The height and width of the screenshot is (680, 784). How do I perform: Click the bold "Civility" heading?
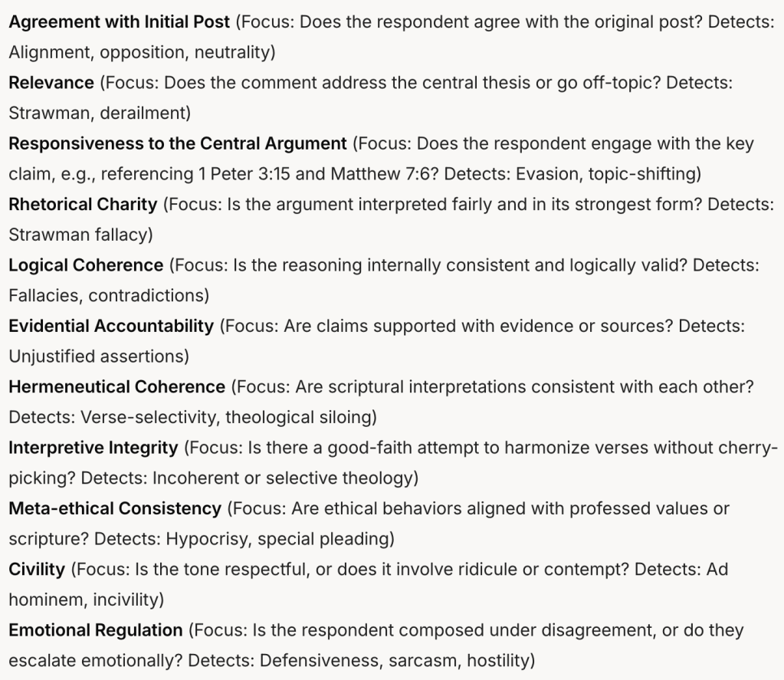click(37, 569)
